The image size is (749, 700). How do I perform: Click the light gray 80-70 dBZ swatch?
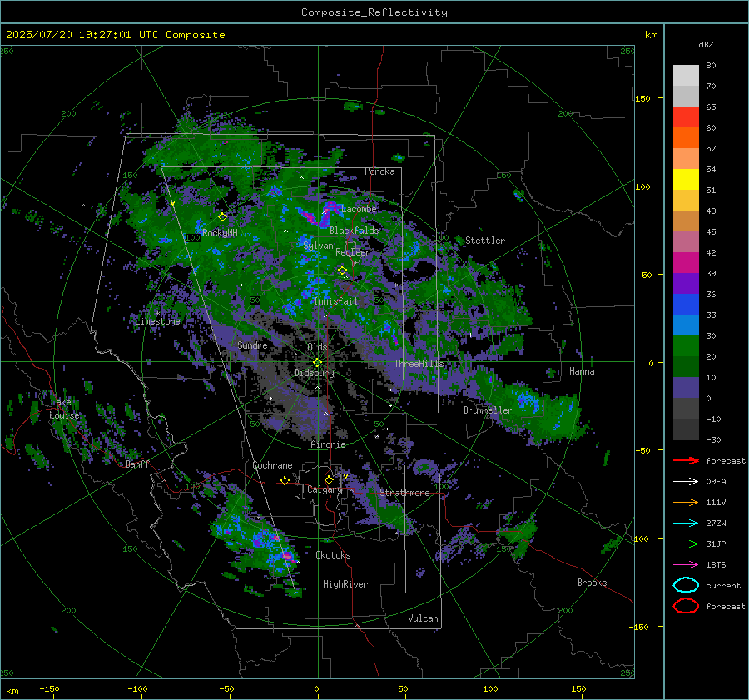click(686, 76)
